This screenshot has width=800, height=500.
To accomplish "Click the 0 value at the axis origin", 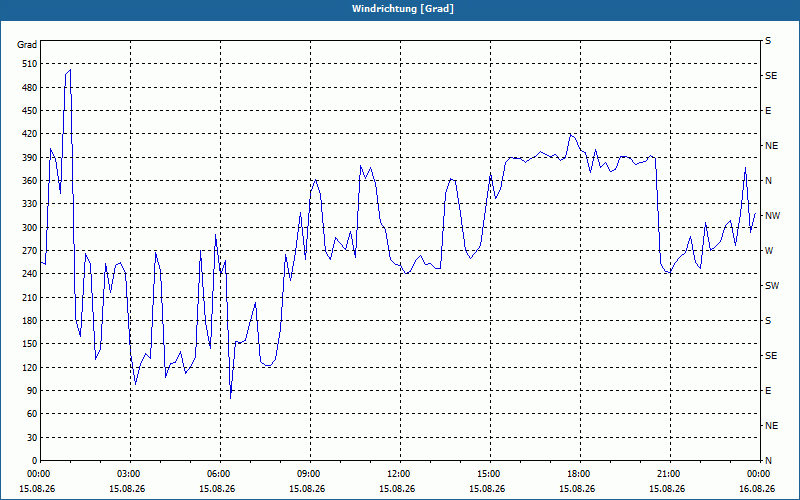I will click(x=34, y=461).
